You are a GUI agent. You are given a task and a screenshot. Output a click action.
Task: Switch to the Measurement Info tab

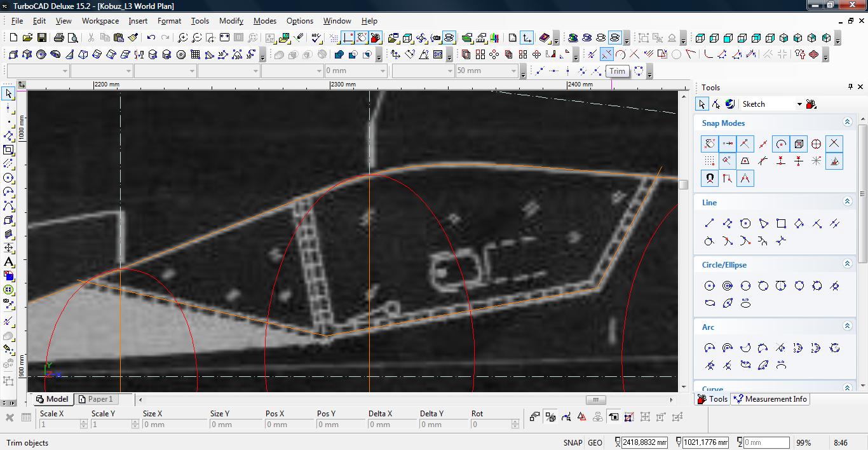(x=770, y=399)
